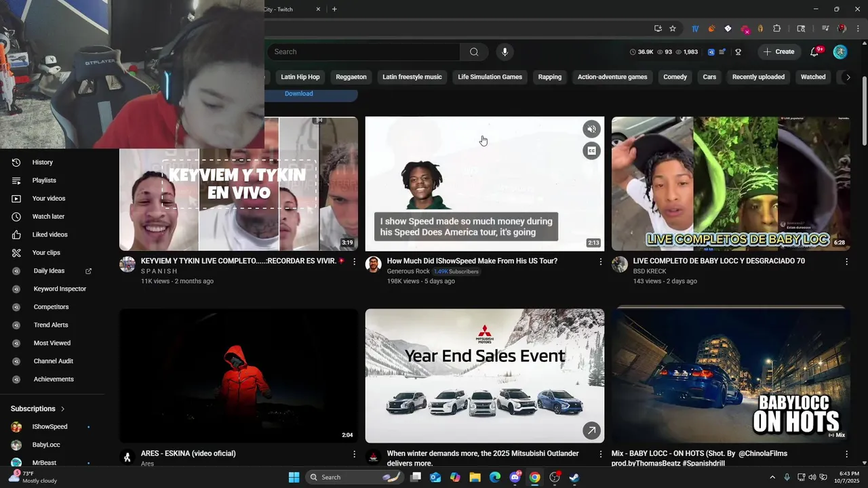The width and height of the screenshot is (868, 488).
Task: Open Channel Audit in sidebar
Action: (52, 361)
